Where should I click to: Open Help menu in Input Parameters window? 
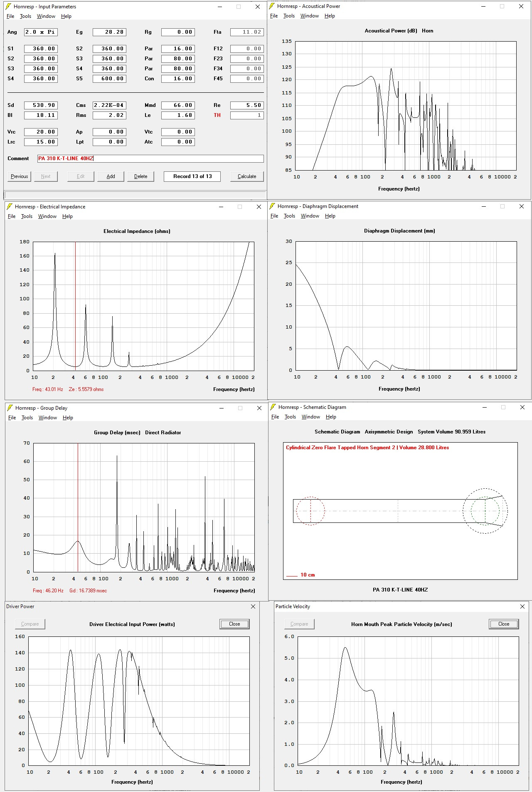point(66,16)
